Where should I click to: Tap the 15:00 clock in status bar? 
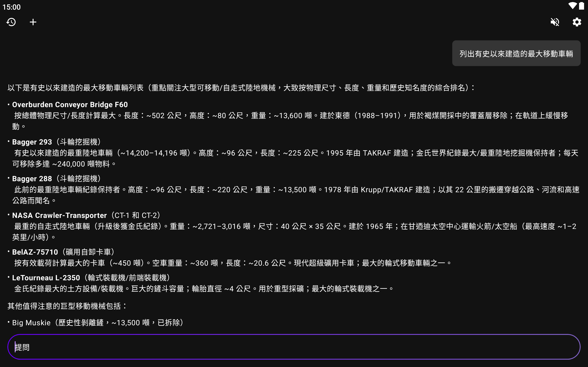click(12, 7)
